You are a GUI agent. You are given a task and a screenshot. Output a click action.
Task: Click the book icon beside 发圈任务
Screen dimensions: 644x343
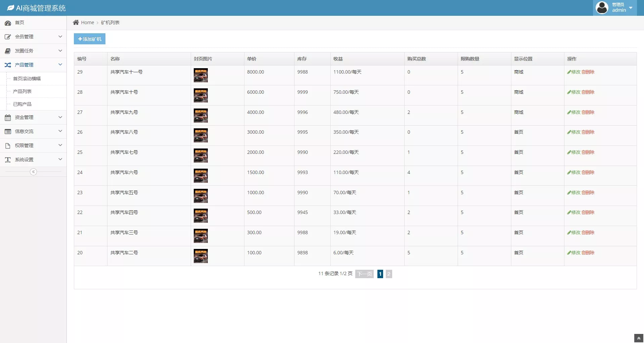point(8,51)
